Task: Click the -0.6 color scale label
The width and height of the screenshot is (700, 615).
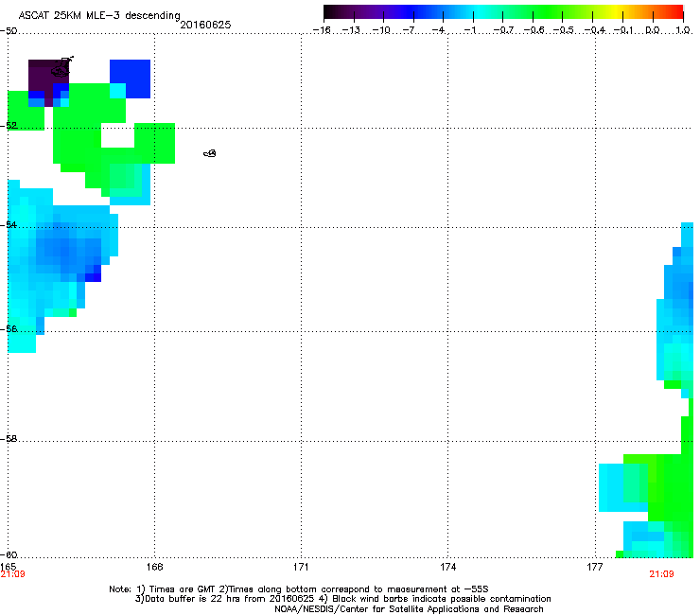Action: click(534, 30)
